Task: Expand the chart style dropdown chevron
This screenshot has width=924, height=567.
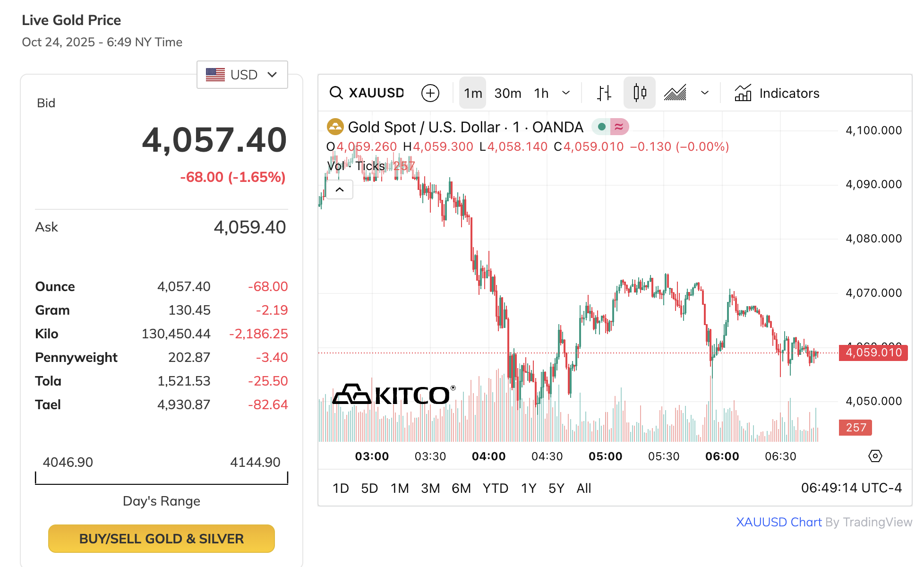Action: tap(705, 93)
